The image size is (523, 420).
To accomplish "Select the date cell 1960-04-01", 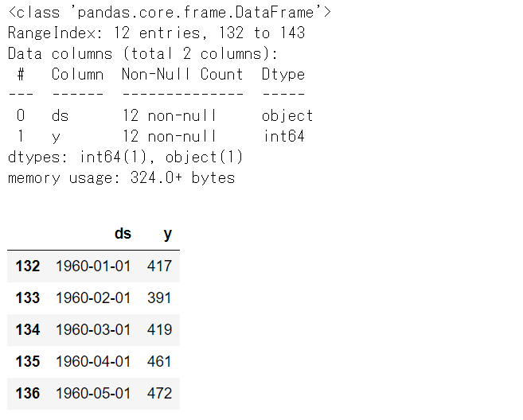I will [93, 361].
